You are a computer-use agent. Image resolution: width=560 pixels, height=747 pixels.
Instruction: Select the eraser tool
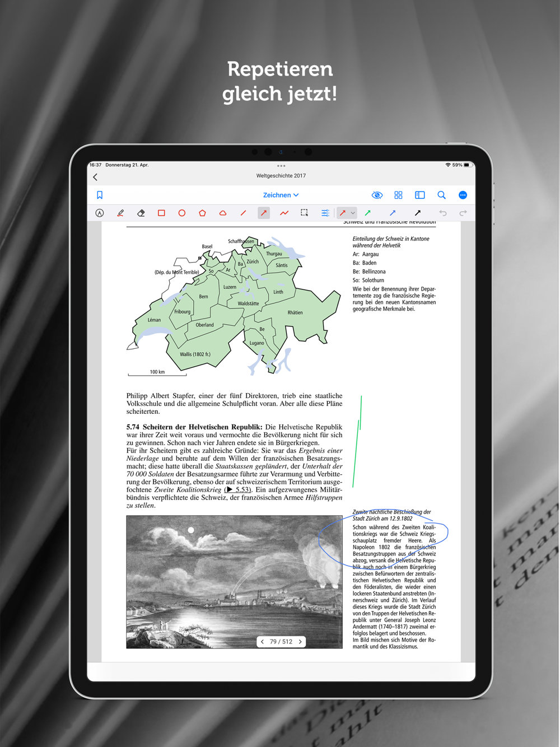[141, 213]
